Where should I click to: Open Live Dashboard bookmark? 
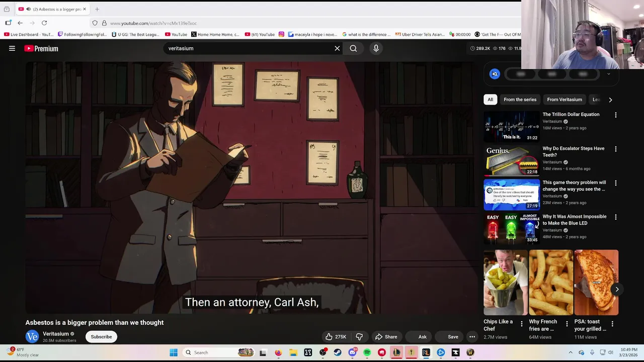point(29,35)
